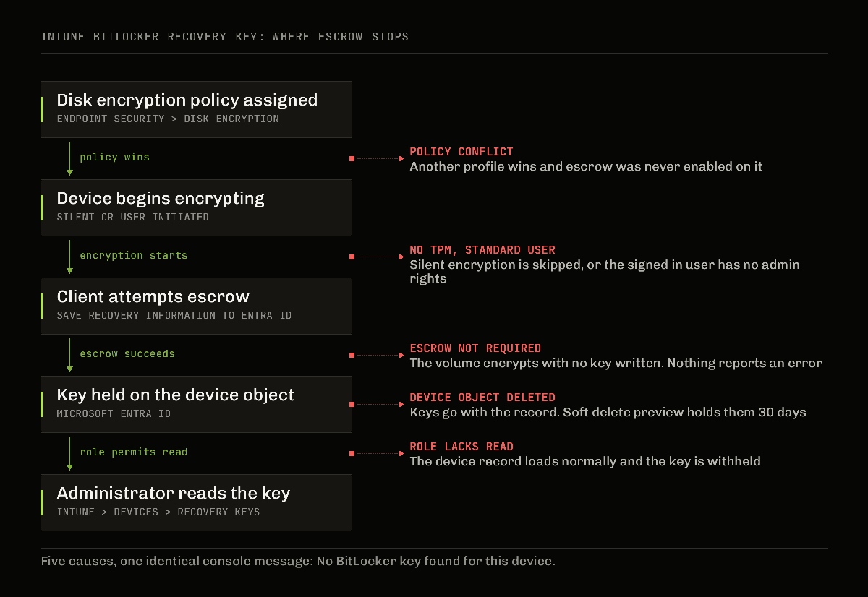
Task: Click the green arrow labeled policy wins
Action: (x=69, y=158)
